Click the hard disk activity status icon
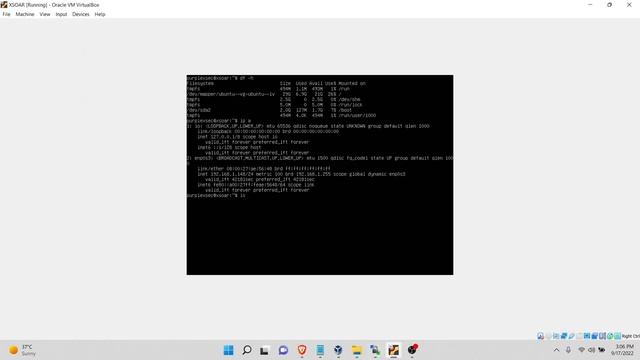This screenshot has width=640, height=360. pyautogui.click(x=540, y=336)
